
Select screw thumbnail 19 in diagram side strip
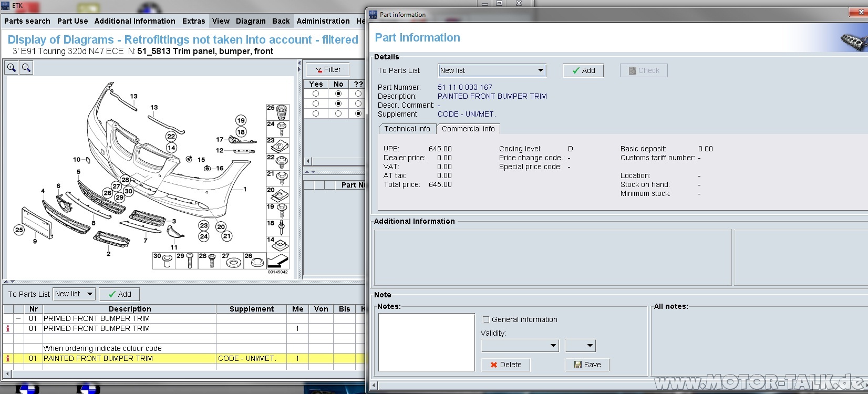coord(278,211)
